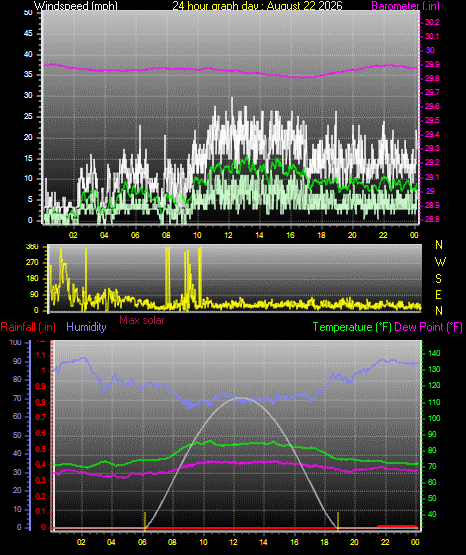Click the wind direction axis value "360"
The width and height of the screenshot is (466, 555).
point(33,247)
